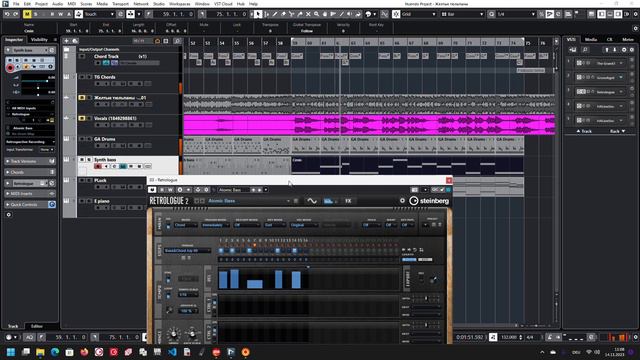Toggle the arpeggiator On switch
Image resolution: width=640 pixels, height=360 pixels.
coord(168,225)
